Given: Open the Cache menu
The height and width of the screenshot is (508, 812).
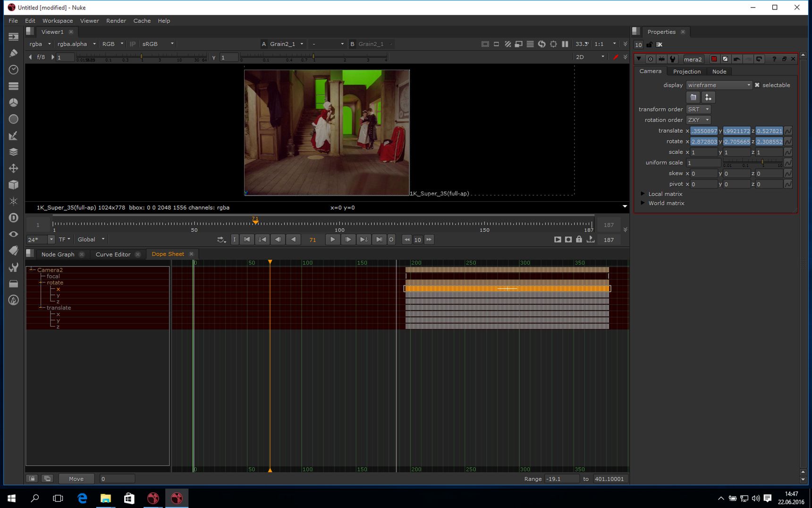Looking at the screenshot, I should tap(142, 21).
